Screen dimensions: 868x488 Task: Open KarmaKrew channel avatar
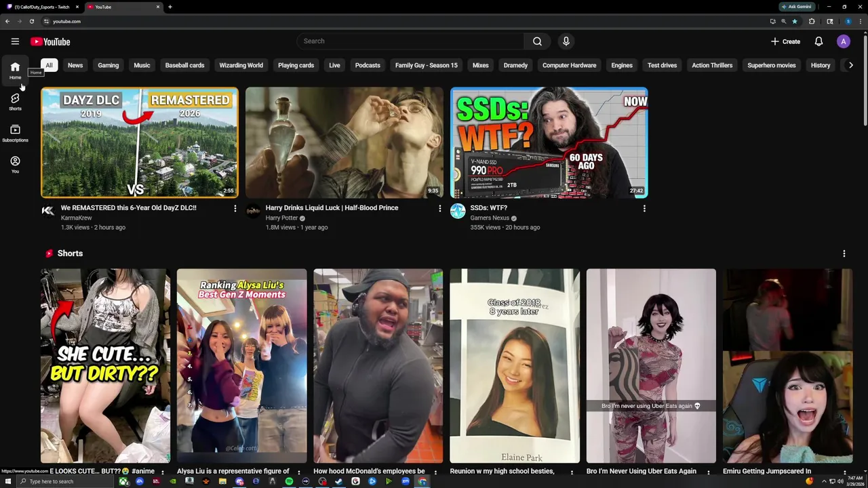click(48, 211)
